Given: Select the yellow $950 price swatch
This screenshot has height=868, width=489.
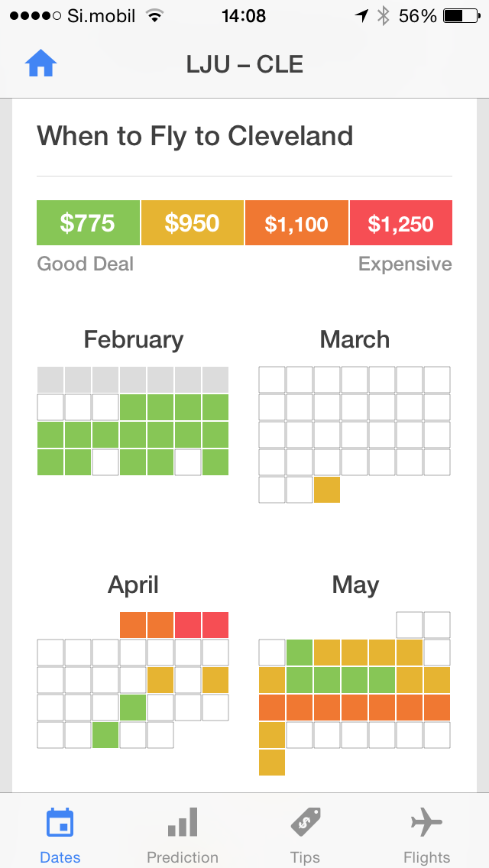Looking at the screenshot, I should coord(193,222).
